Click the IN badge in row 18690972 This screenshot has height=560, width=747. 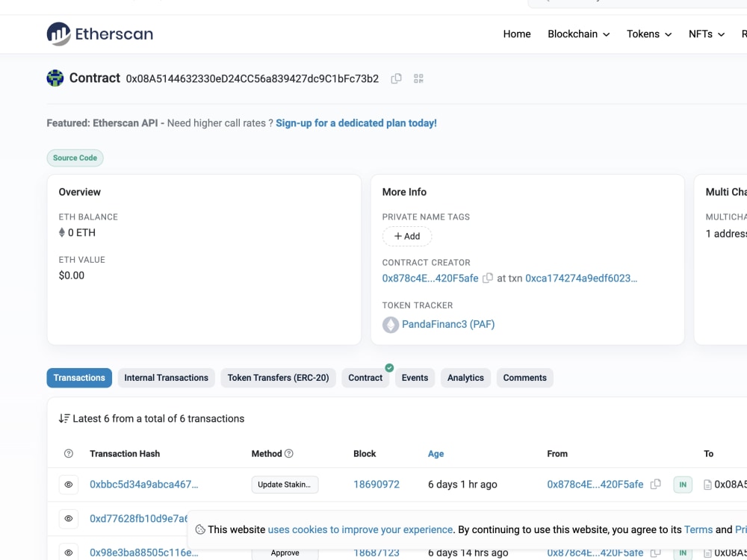coord(683,485)
